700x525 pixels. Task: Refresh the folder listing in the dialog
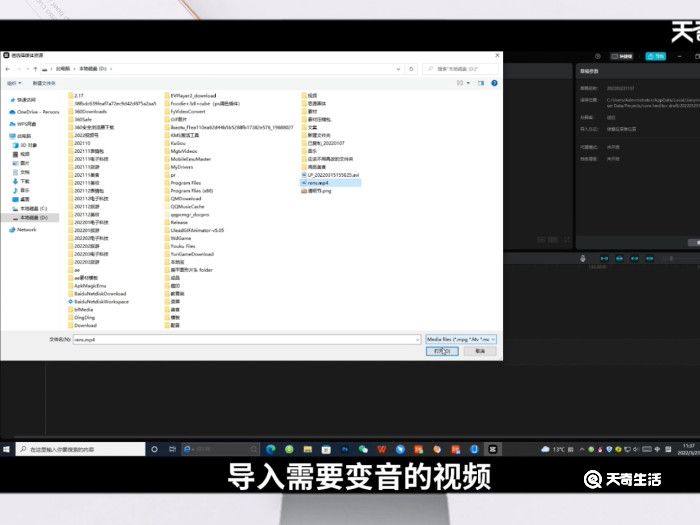(x=411, y=69)
